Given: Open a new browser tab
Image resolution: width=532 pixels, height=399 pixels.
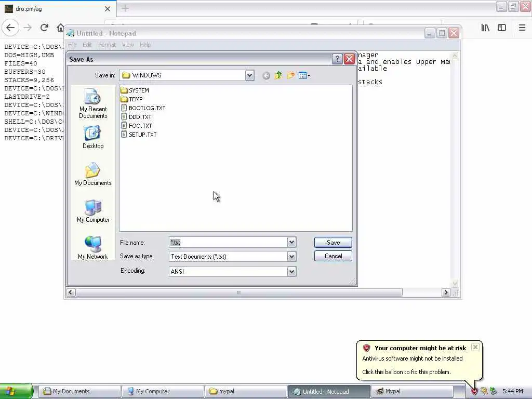Looking at the screenshot, I should (125, 8).
